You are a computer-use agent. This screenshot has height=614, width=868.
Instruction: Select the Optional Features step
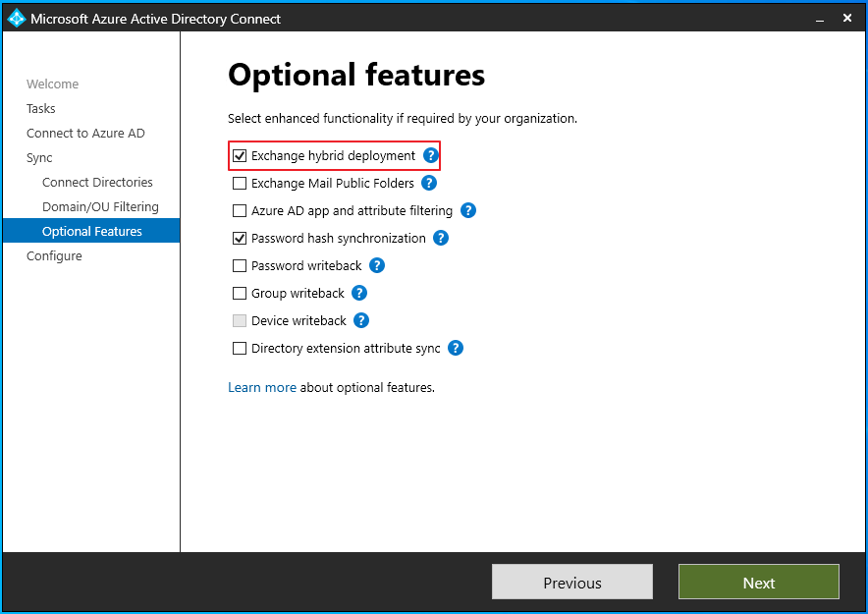pyautogui.click(x=91, y=231)
